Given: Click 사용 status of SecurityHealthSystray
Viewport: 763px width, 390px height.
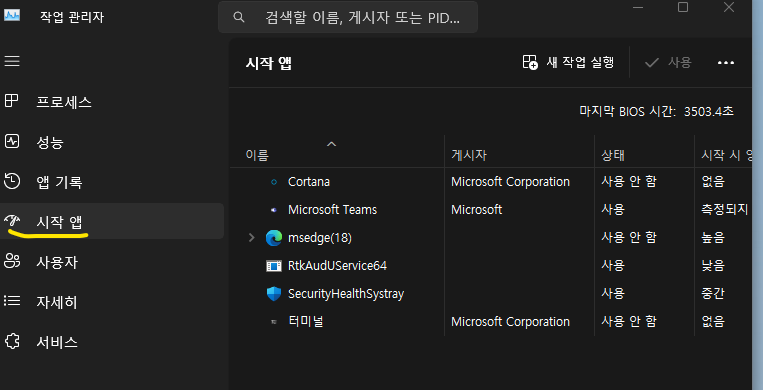Looking at the screenshot, I should (613, 294).
